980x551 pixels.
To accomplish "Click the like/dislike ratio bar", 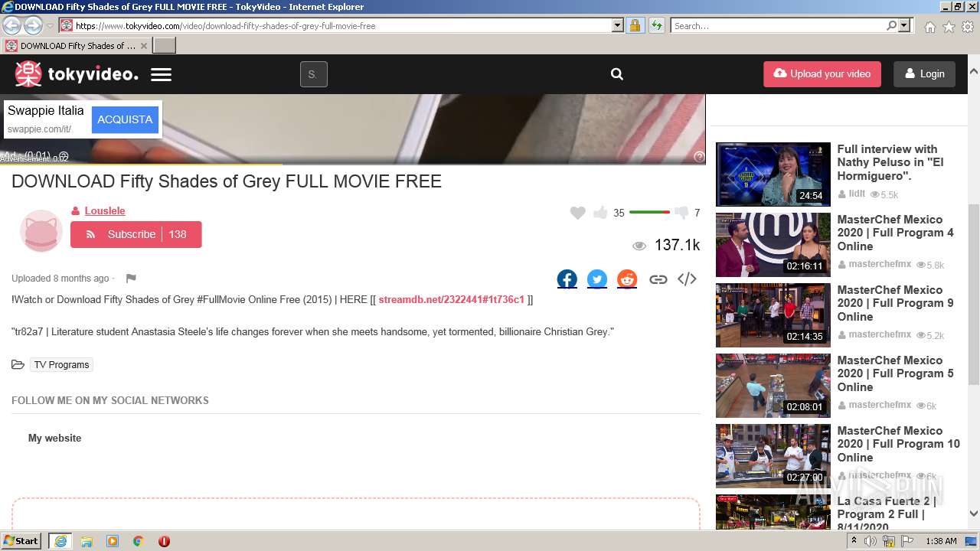I will point(649,212).
